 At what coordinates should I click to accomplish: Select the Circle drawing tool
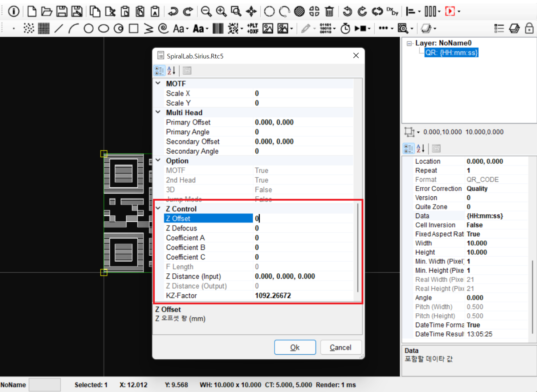(x=89, y=28)
